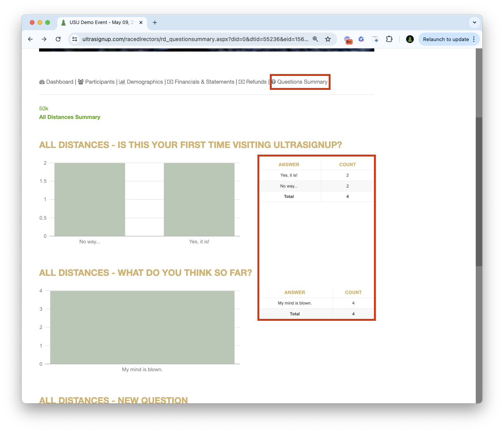
Task: Click the Financials money icon
Action: point(170,82)
